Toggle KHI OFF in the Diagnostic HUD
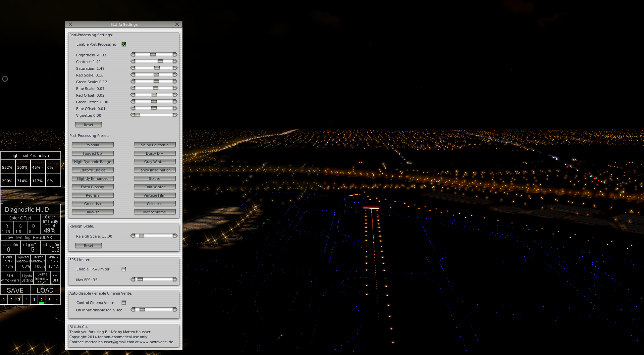 pos(55,278)
